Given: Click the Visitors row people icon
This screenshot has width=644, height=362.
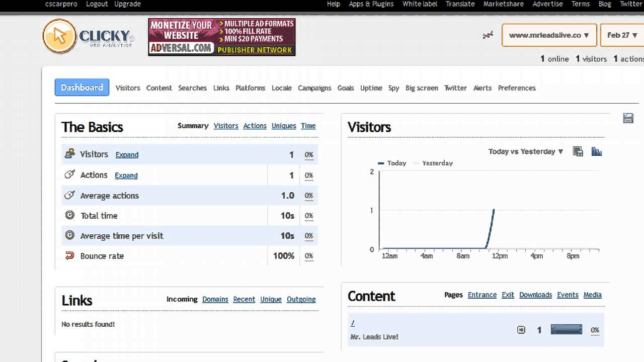Looking at the screenshot, I should point(70,154).
